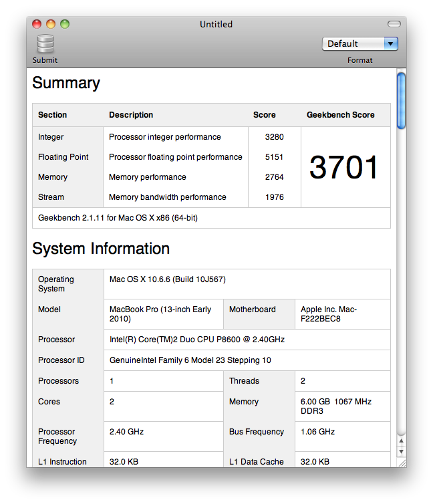Click the yellow minimize window button
433x504 pixels.
tap(51, 24)
